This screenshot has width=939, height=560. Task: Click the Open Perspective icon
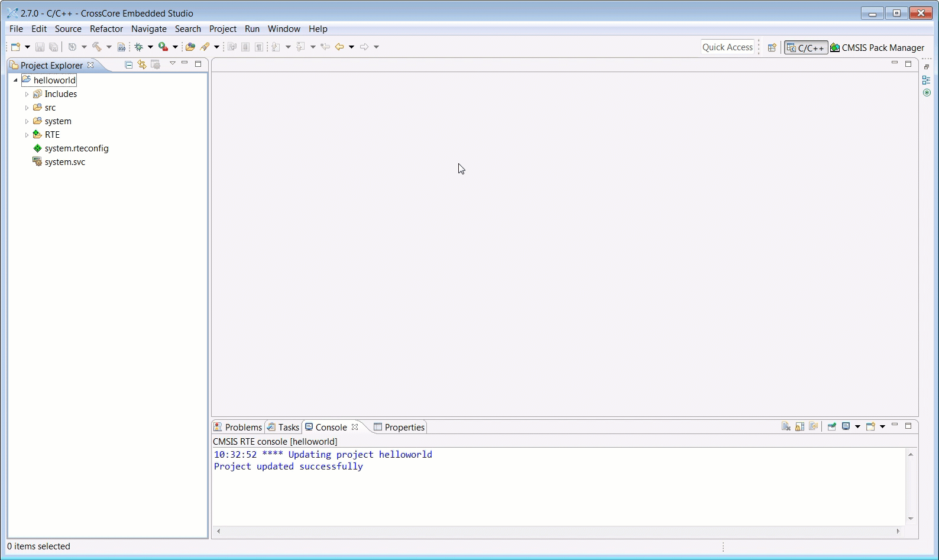pyautogui.click(x=772, y=47)
